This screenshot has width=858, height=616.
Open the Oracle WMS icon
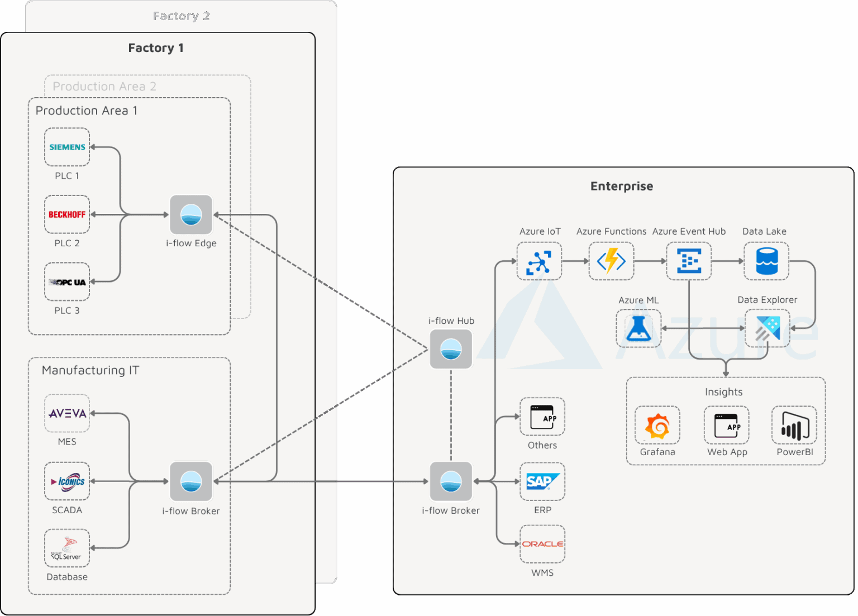[542, 543]
